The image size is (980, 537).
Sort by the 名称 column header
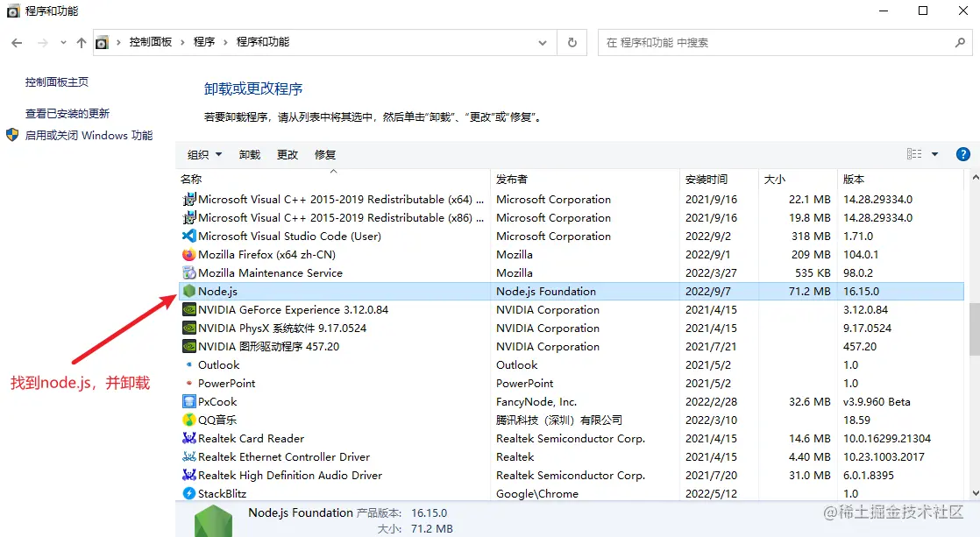coord(334,180)
